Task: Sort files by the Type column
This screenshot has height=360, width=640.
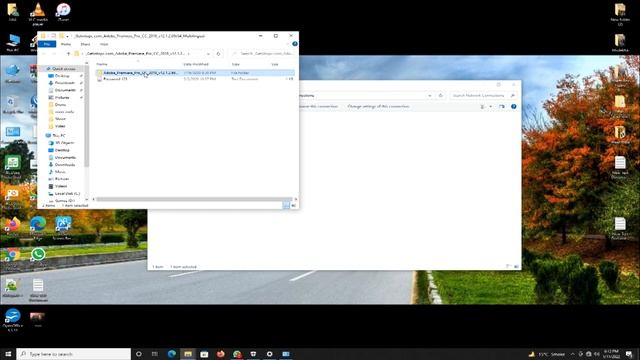Action: 236,64
